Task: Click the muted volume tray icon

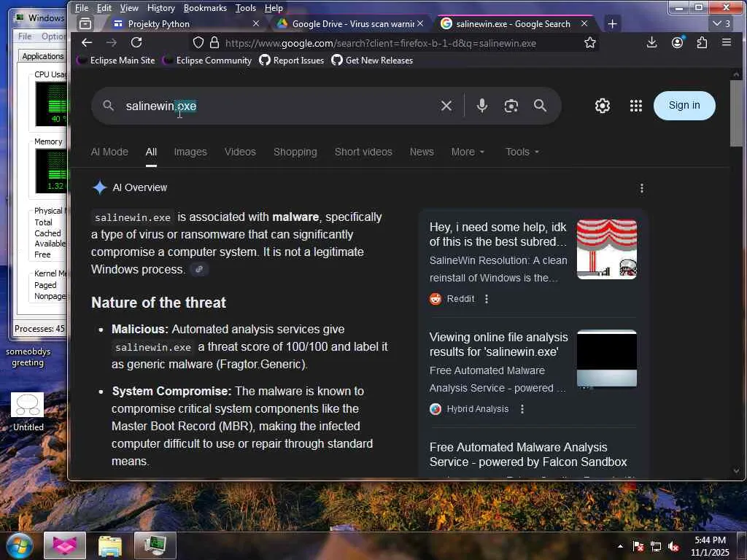Action: click(673, 547)
